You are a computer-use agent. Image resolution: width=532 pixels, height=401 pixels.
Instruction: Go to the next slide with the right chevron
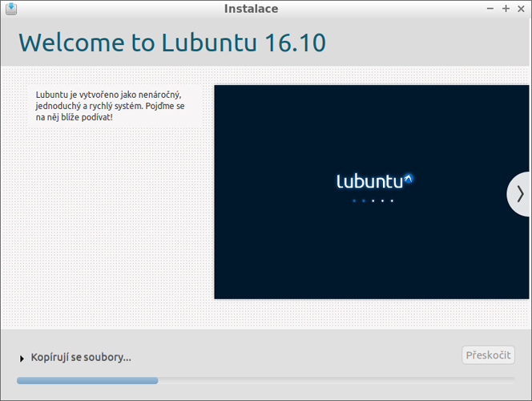519,194
